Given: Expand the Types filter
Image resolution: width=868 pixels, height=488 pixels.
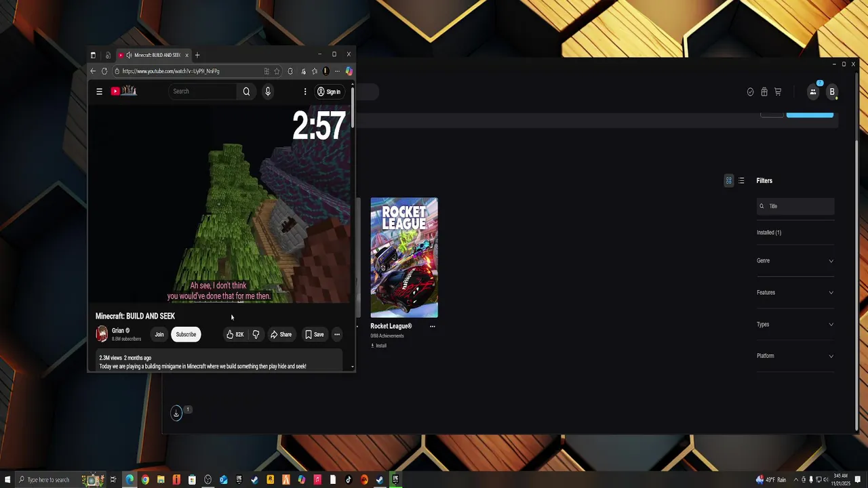Looking at the screenshot, I should click(x=795, y=325).
